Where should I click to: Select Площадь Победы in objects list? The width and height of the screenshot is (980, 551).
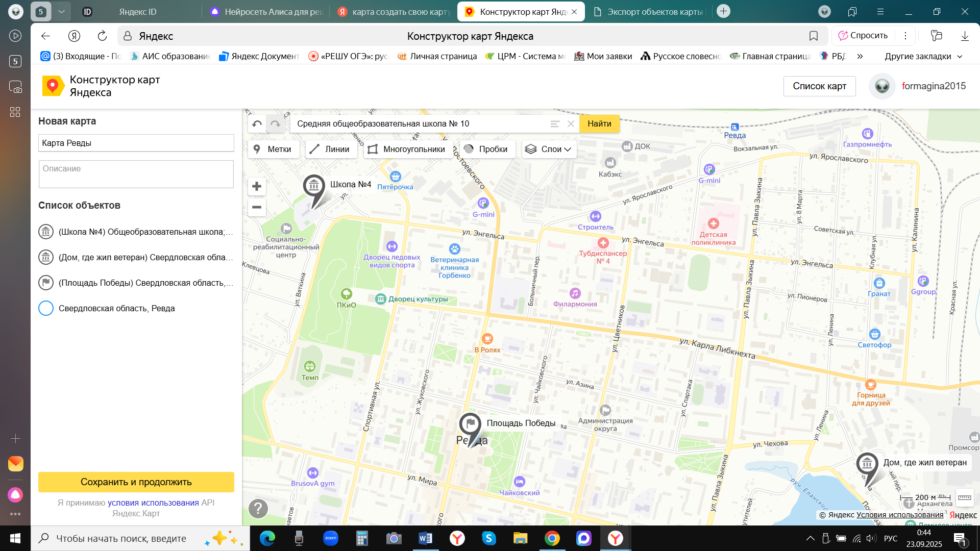[x=145, y=283]
